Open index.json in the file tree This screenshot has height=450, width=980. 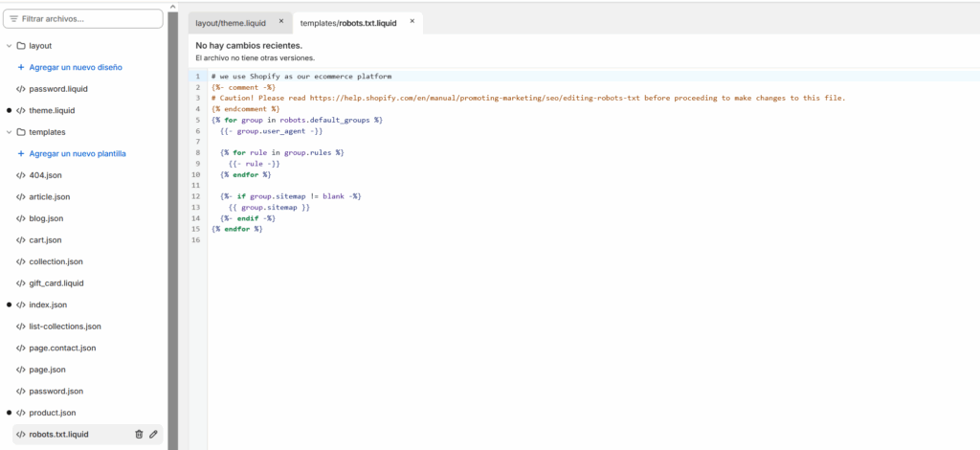coord(48,304)
